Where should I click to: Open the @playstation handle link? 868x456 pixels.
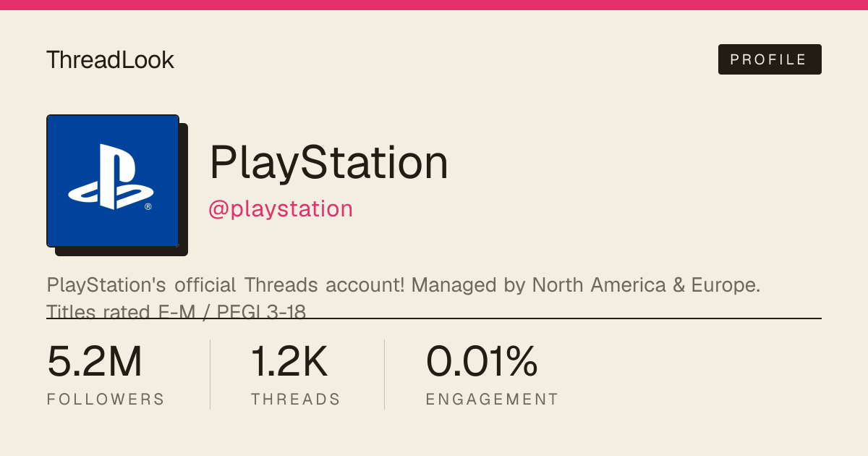281,209
